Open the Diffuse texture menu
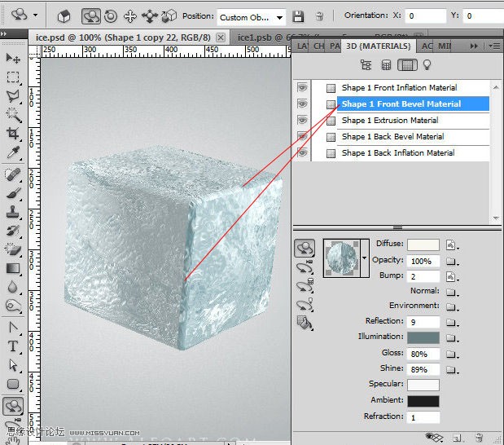The image size is (504, 445). point(452,245)
